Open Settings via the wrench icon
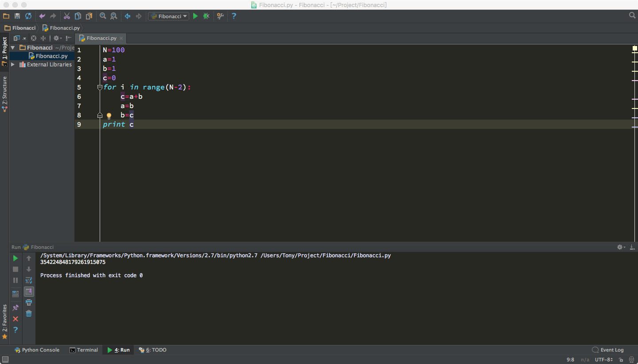 (x=220, y=16)
